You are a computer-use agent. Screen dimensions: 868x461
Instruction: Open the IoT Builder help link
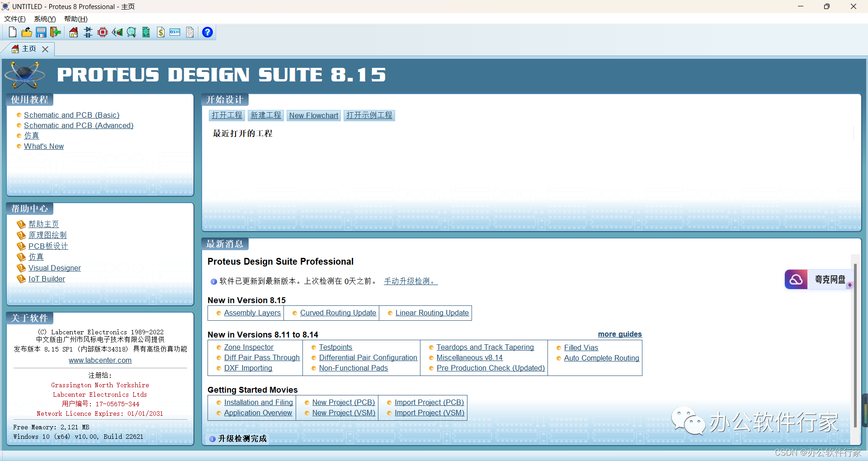pos(47,279)
